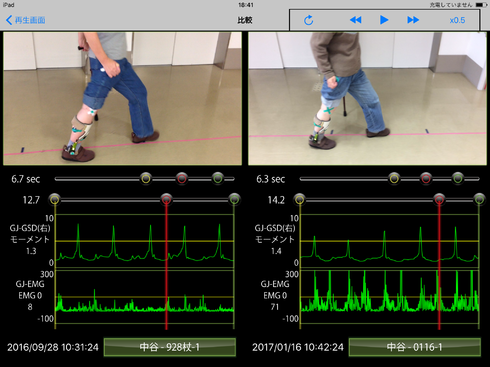The height and width of the screenshot is (367, 490).
Task: Select right video of person in brown sweater
Action: [367, 98]
